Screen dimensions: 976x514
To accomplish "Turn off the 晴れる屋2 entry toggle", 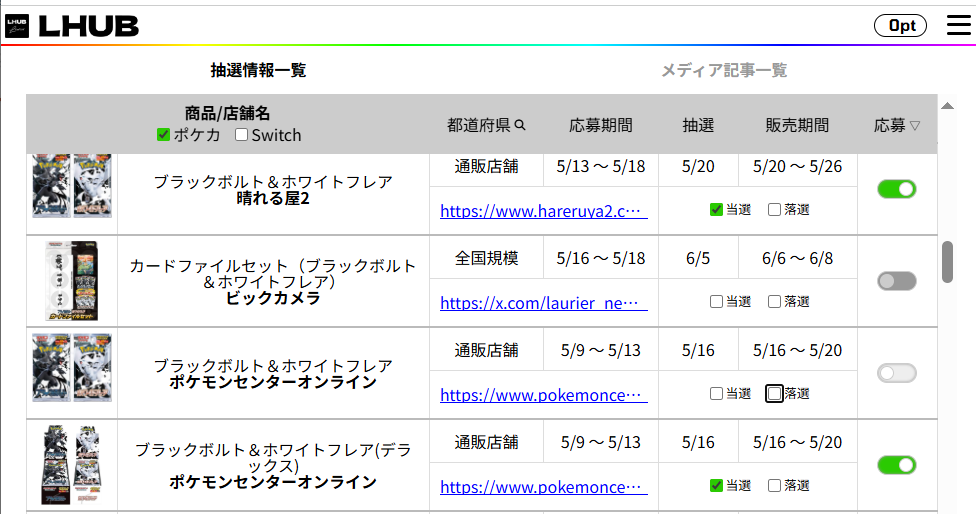I will tap(896, 189).
